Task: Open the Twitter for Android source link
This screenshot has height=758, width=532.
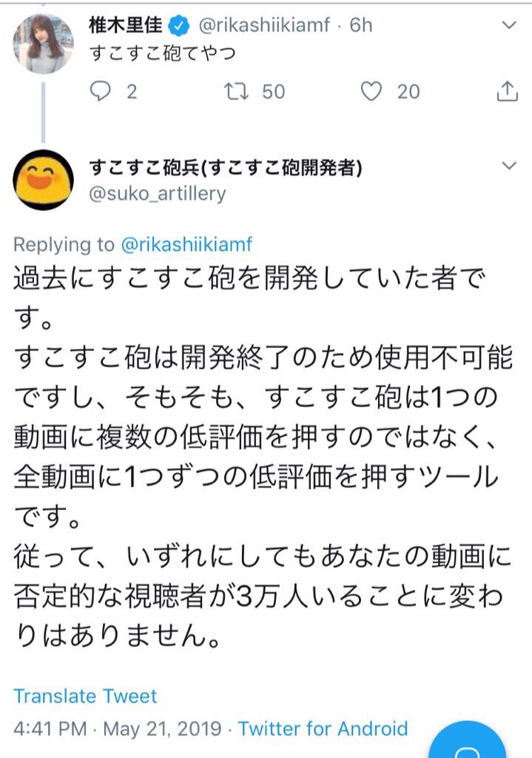Action: tap(323, 728)
